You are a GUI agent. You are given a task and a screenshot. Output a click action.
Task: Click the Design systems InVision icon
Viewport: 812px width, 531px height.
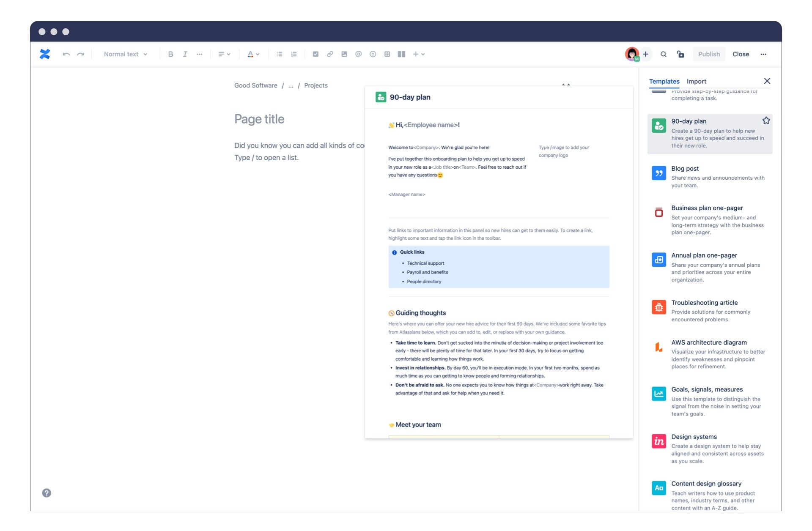pos(659,441)
